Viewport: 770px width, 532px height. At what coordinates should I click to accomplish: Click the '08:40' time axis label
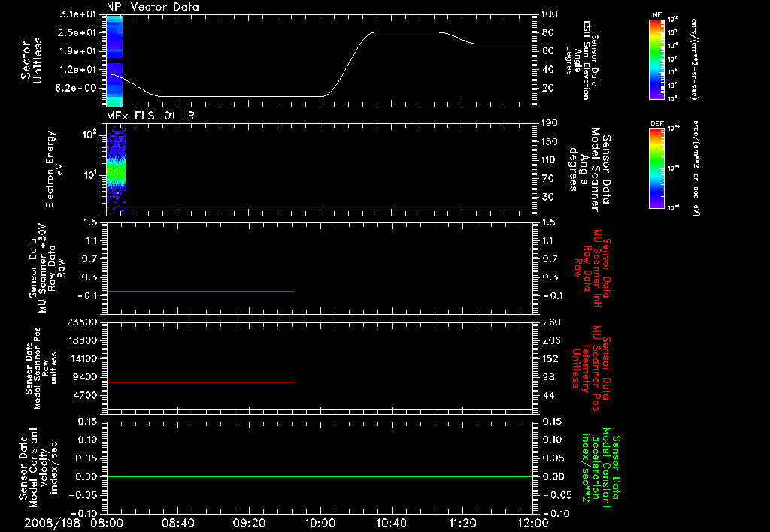(x=177, y=523)
